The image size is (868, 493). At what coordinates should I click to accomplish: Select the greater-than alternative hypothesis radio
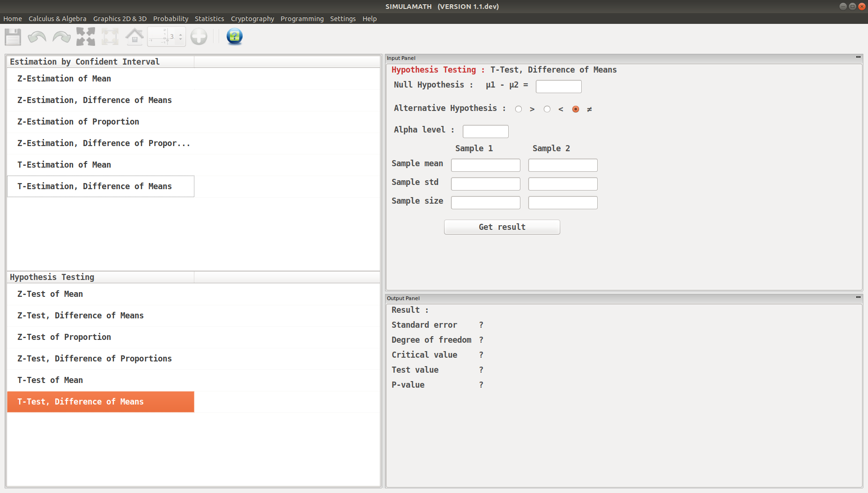coord(518,109)
